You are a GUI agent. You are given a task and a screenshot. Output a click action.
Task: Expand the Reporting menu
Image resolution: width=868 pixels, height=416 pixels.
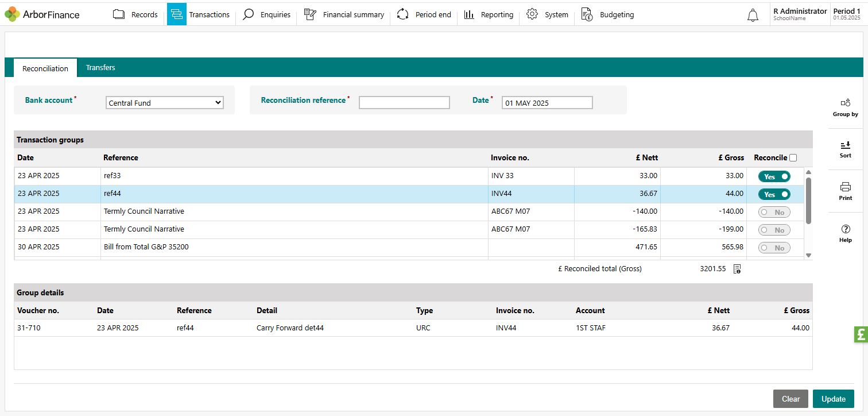tap(489, 14)
